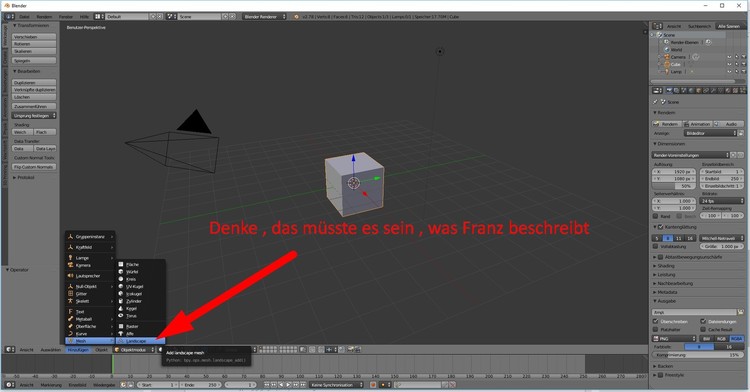Expand the Metadata panel

666,292
